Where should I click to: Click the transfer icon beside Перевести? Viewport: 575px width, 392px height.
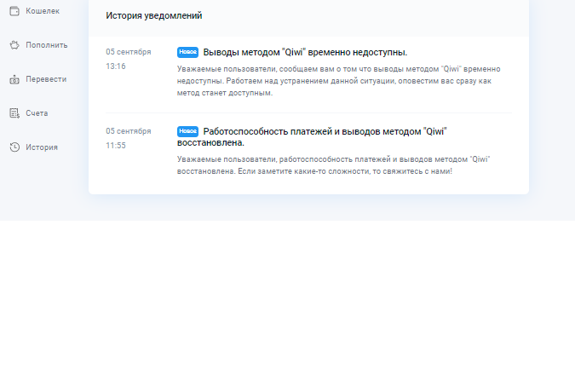[x=14, y=79]
